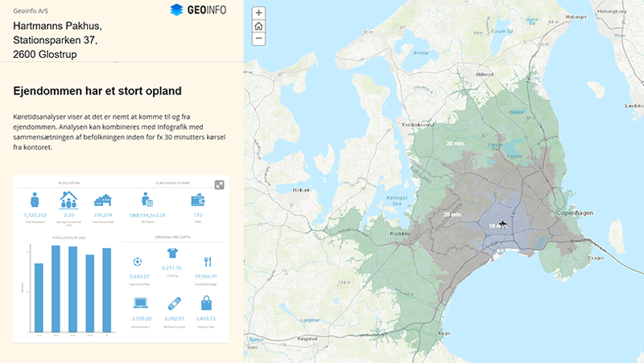
Task: Select the purchasing power Per Capita icon
Action: click(147, 200)
